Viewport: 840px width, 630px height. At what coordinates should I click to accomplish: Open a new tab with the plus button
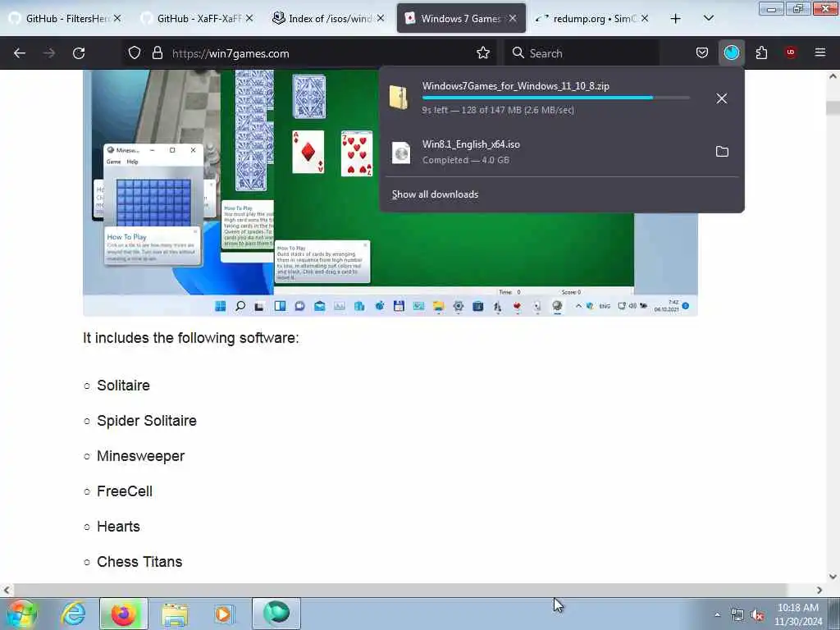(x=675, y=19)
